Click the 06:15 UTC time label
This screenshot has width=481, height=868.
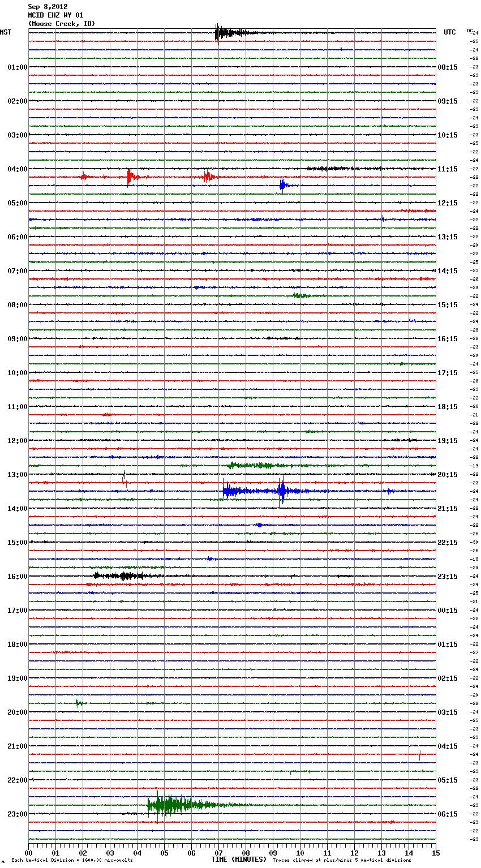coord(448,814)
